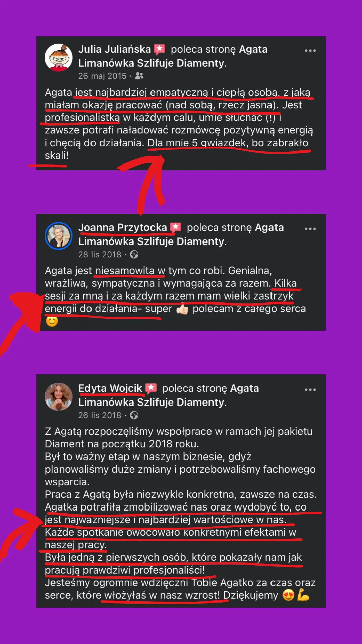Click the recommendation star badge beside Julia Juliańska
Viewport: 362px width, 644px height.
coord(159,49)
